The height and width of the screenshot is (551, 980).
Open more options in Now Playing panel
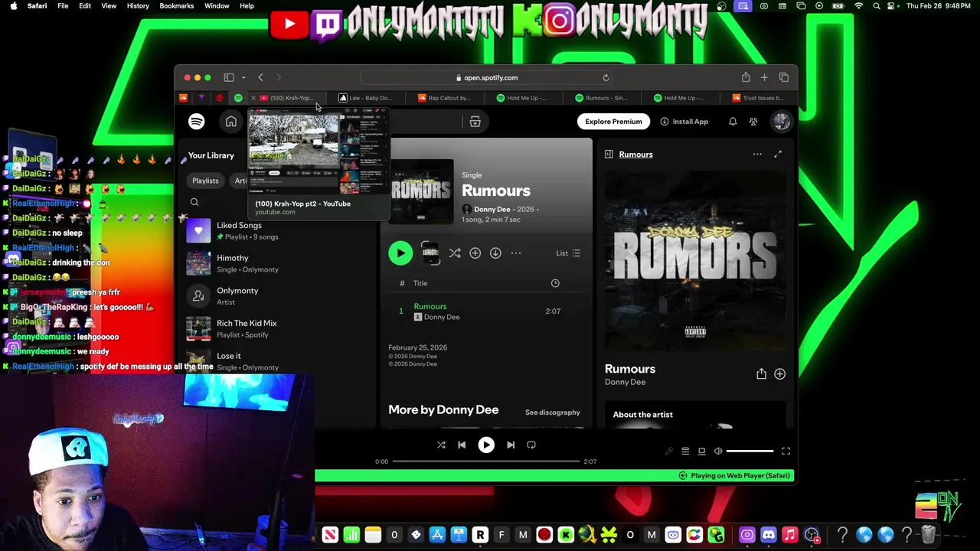757,155
